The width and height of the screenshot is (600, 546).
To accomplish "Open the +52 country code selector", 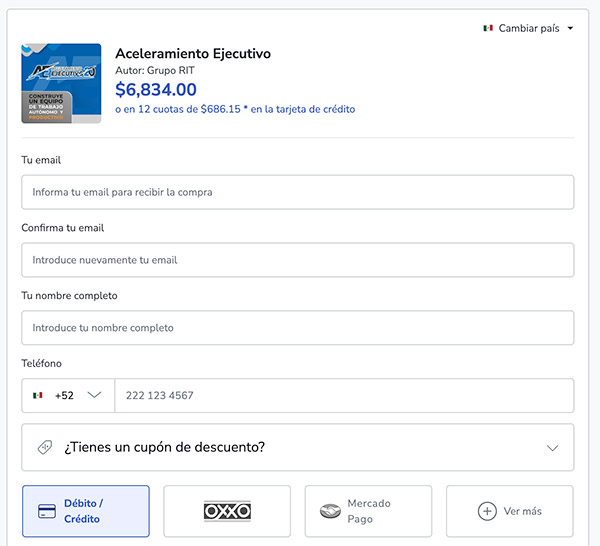I will [69, 395].
